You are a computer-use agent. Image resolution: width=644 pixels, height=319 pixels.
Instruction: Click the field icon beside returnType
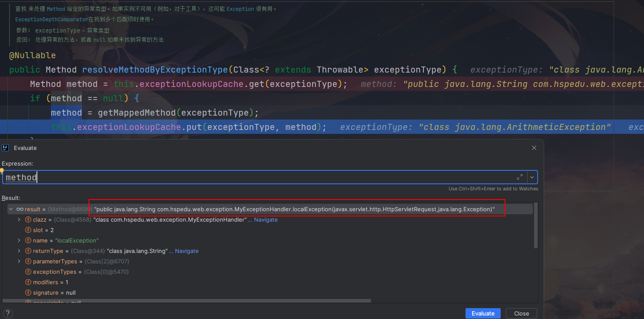[28, 251]
